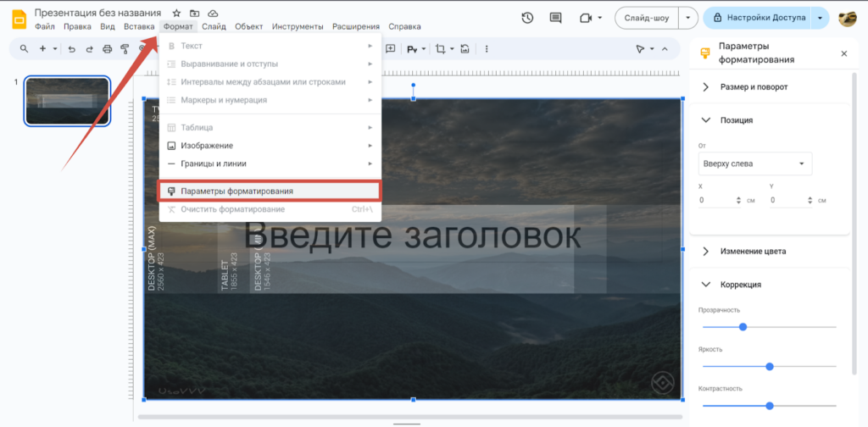
Task: Open crop shape mask dropdown arrow
Action: (x=453, y=48)
